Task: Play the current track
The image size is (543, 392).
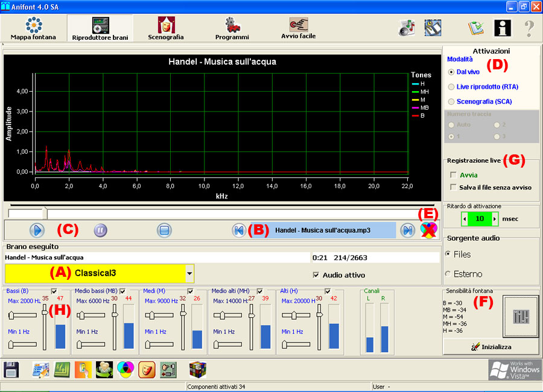Action: [x=37, y=230]
